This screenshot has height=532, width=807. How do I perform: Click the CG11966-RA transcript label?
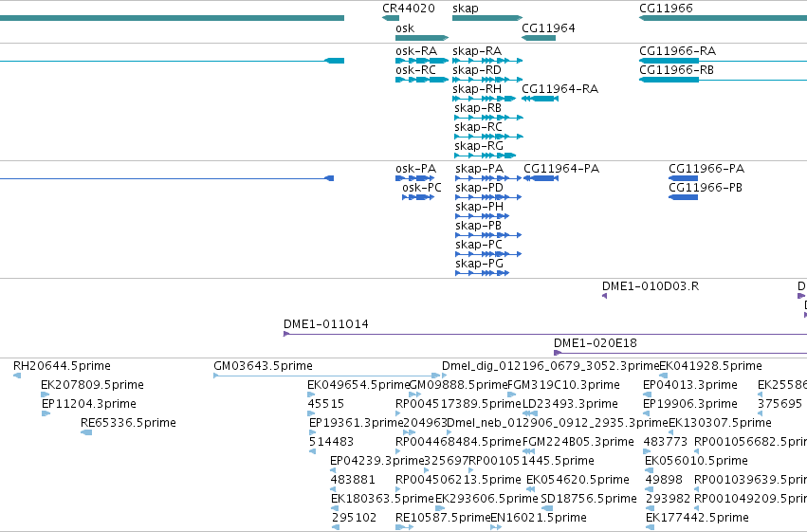click(677, 51)
